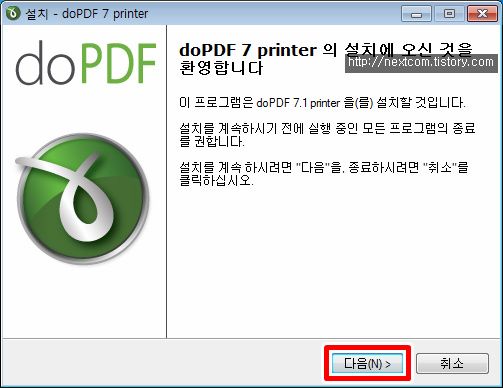Click the heading 'doPDF 7 printer 의 설치에 오신 것을 환영합니다'
The width and height of the screenshot is (503, 388).
click(x=326, y=59)
